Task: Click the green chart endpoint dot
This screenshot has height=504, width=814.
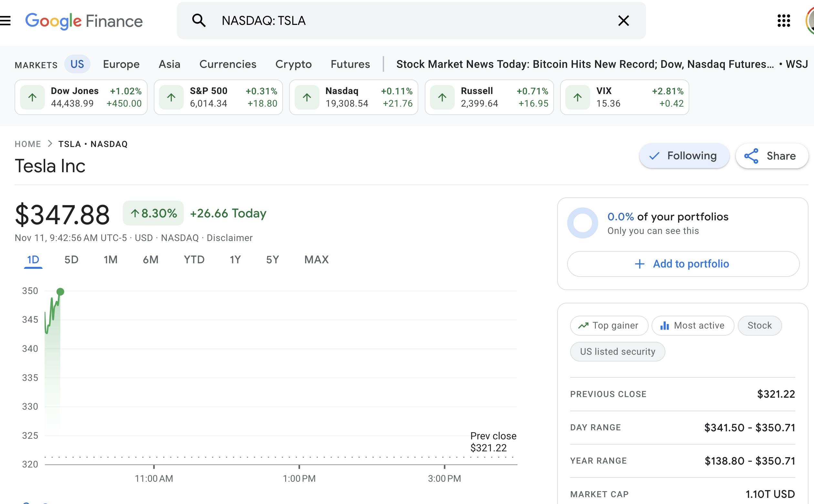Action: (60, 292)
